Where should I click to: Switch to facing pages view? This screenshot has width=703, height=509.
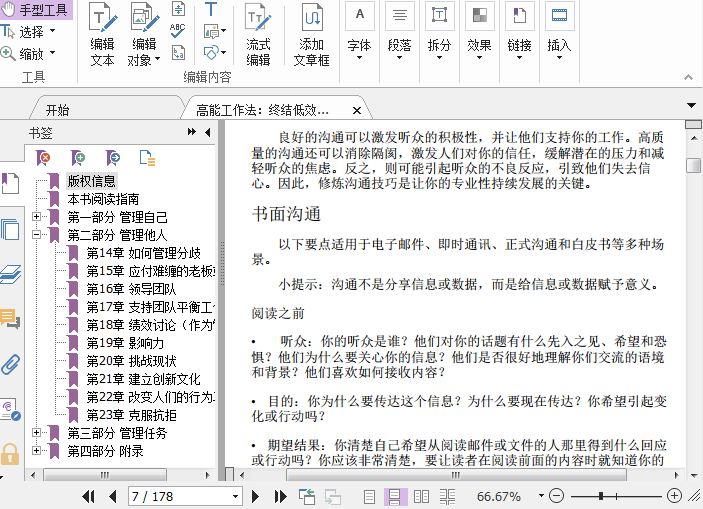[x=421, y=497]
